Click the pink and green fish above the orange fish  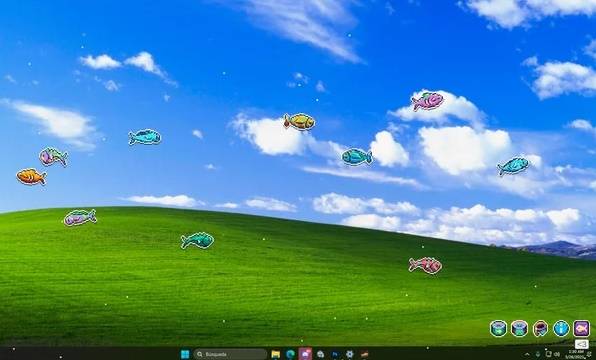53,157
